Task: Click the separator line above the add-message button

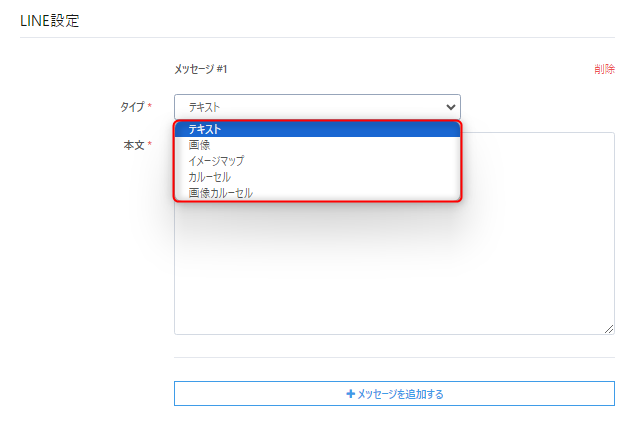Action: (394, 357)
